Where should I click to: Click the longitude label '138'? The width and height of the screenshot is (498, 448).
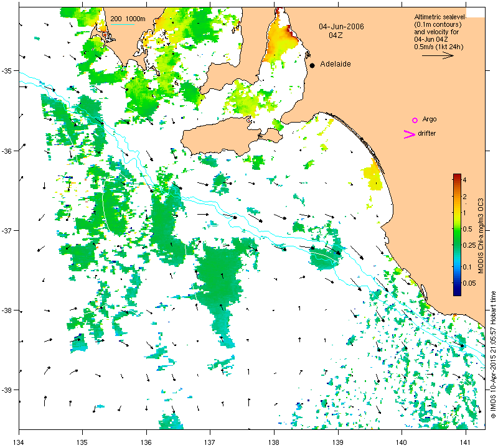274,442
